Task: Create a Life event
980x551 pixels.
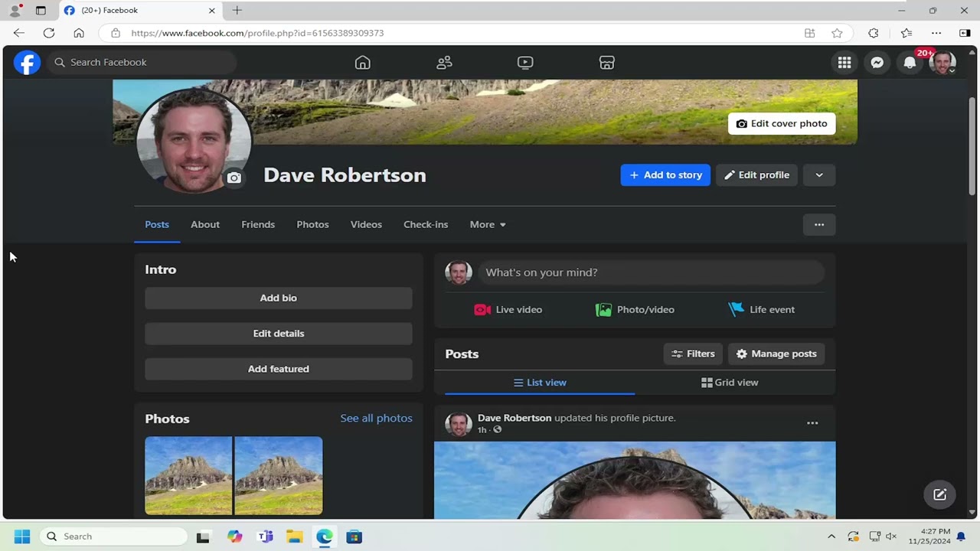Action: (x=761, y=310)
